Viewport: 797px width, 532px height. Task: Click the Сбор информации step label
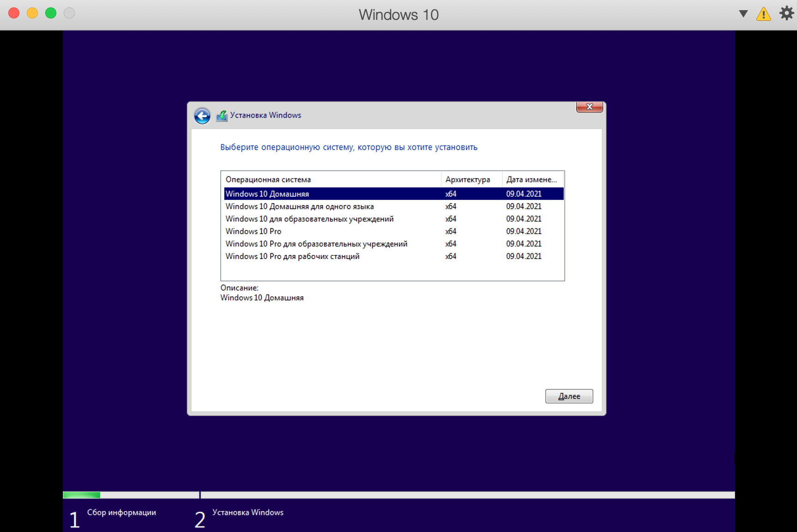[121, 513]
